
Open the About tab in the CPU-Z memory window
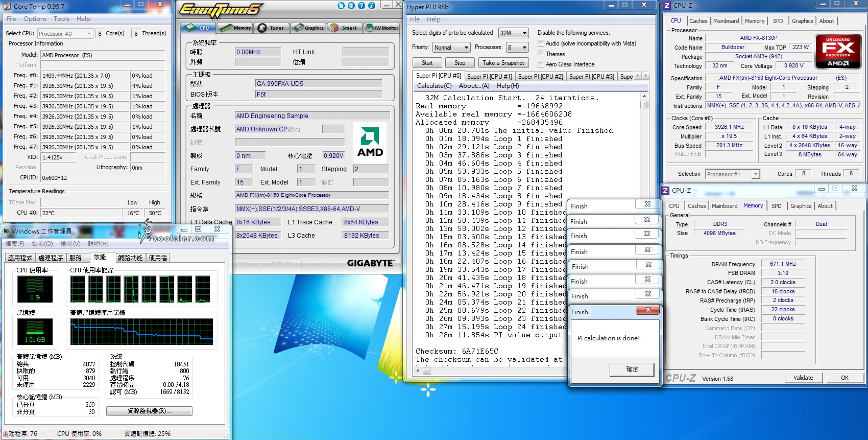(825, 206)
